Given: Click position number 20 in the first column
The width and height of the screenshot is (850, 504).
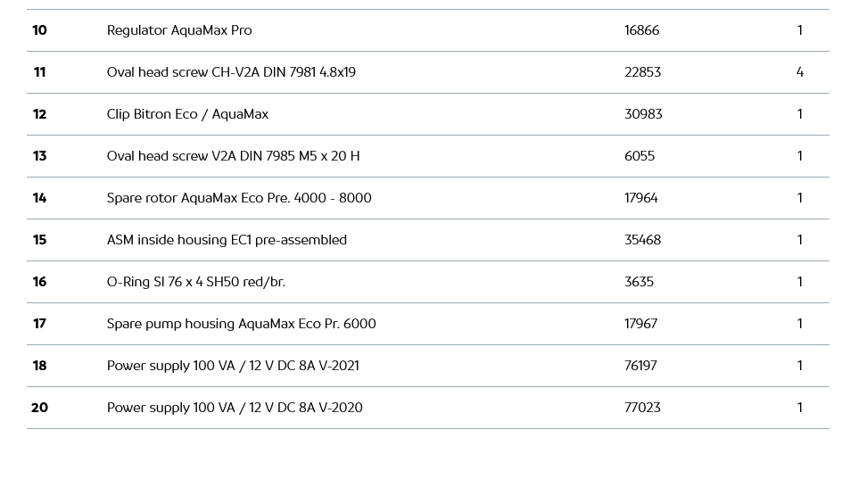Looking at the screenshot, I should (39, 408).
